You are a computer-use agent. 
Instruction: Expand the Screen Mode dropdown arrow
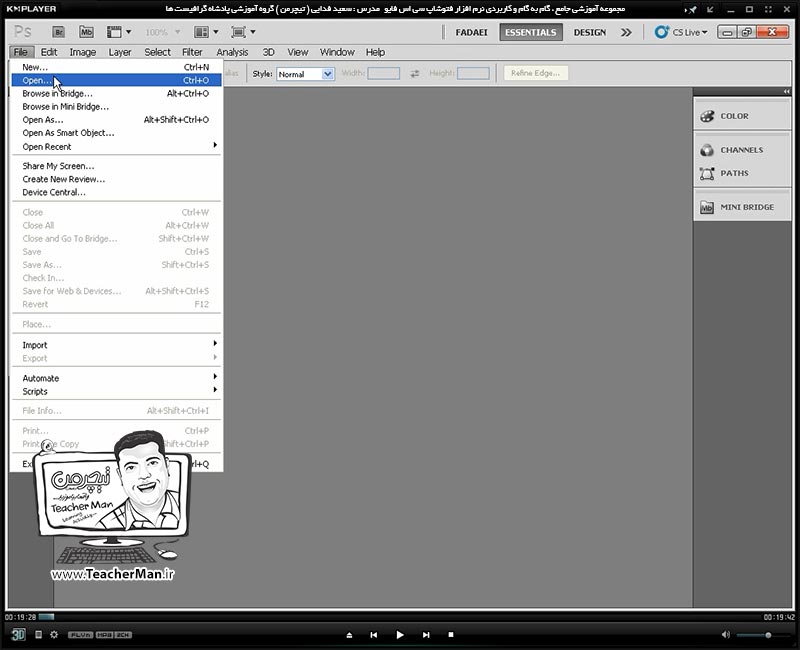click(253, 32)
